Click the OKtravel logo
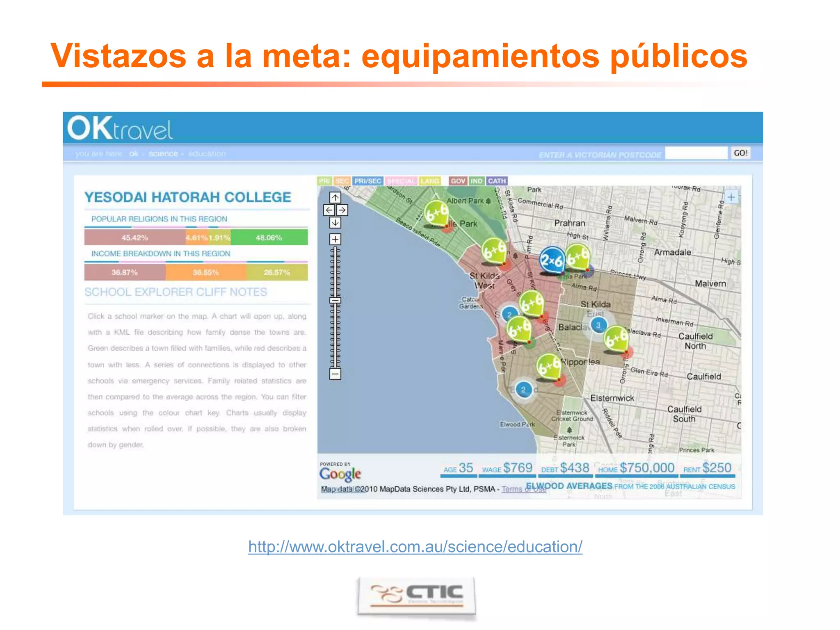 tap(120, 128)
